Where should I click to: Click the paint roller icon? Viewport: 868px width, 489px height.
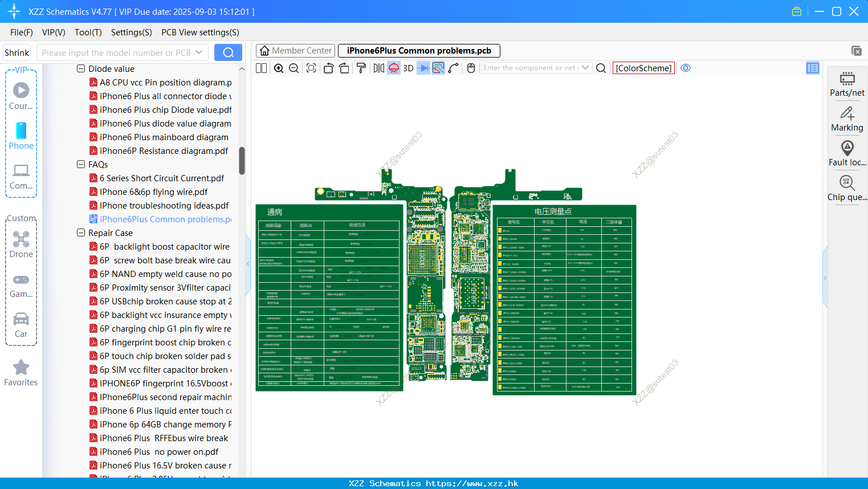[361, 68]
